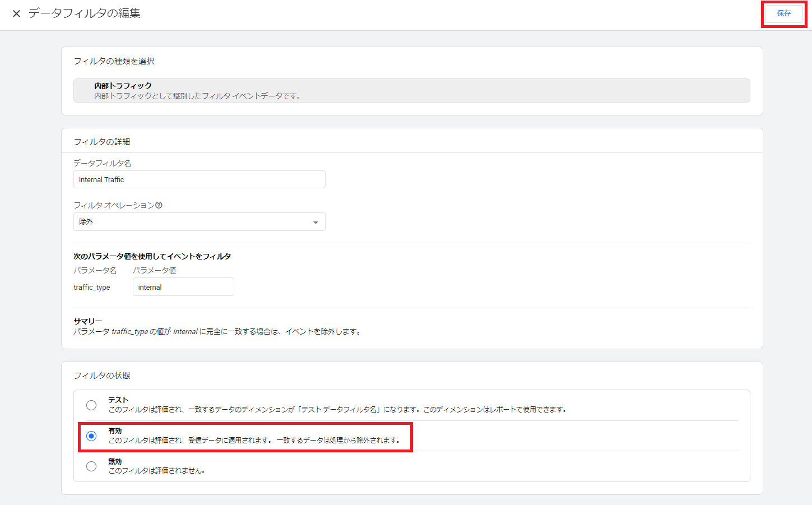Viewport: 812px width, 505px height.
Task: Select the テスト filter state radio button
Action: click(91, 405)
